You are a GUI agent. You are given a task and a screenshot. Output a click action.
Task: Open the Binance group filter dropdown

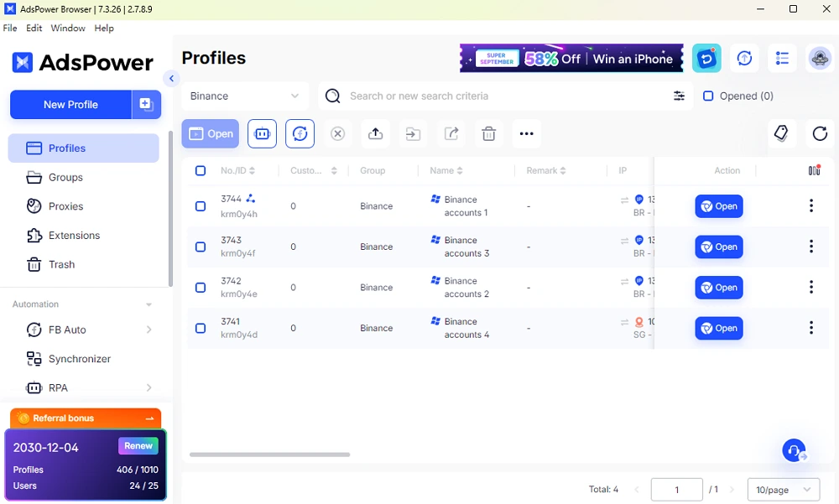click(245, 96)
